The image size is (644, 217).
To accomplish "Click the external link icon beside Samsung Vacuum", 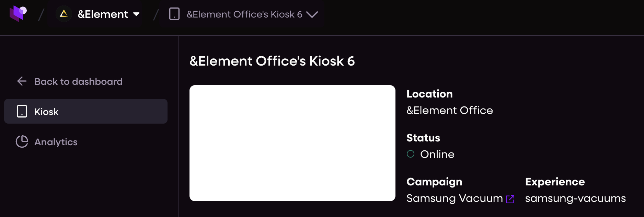I will [510, 199].
